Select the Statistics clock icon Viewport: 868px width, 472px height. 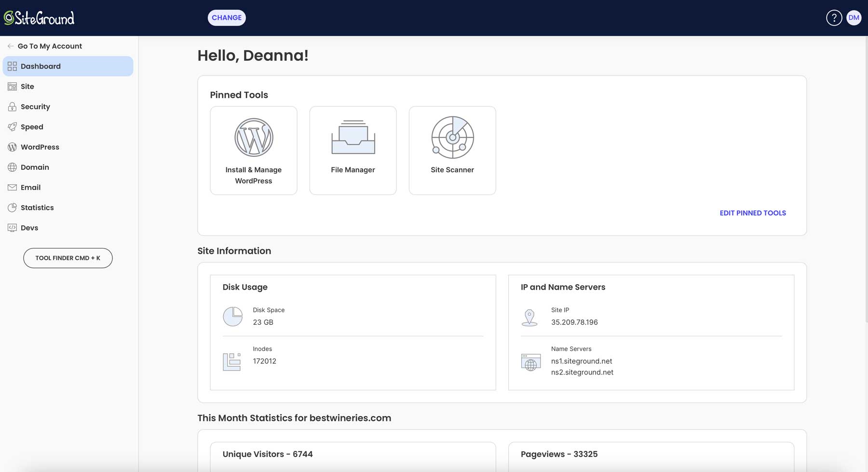(12, 207)
